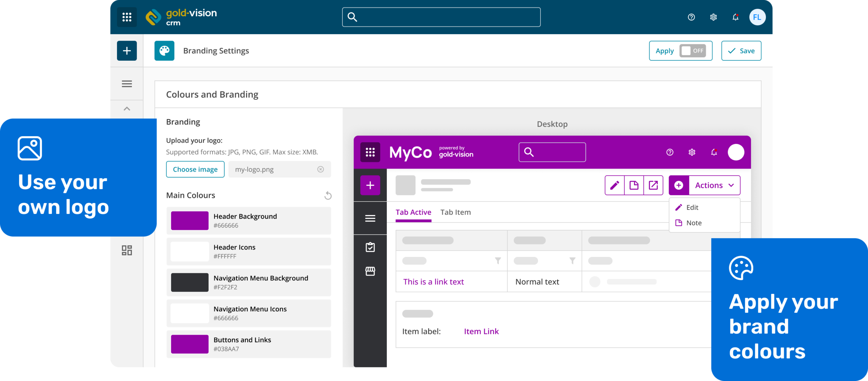Screen dimensions: 868x381
Task: Save the branding settings
Action: (741, 51)
